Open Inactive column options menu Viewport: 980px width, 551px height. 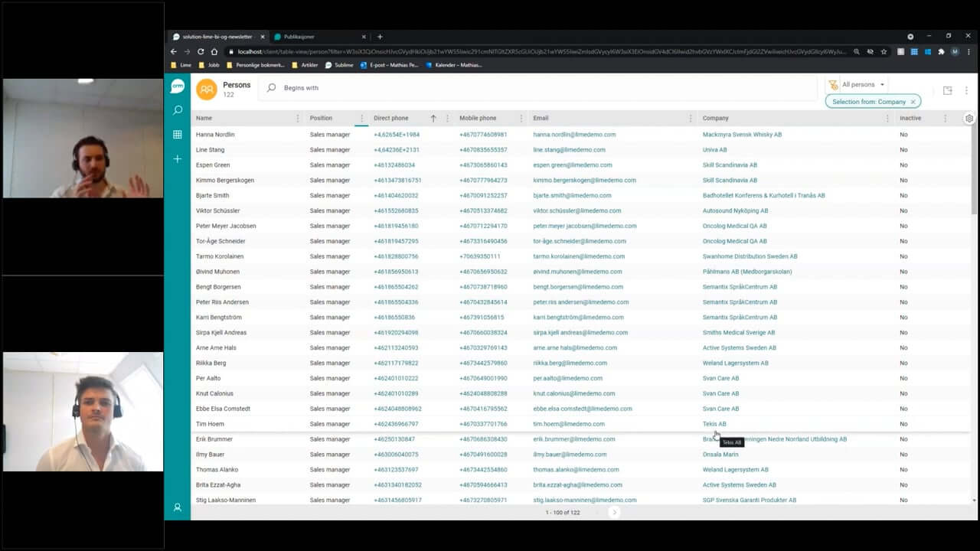click(x=945, y=119)
